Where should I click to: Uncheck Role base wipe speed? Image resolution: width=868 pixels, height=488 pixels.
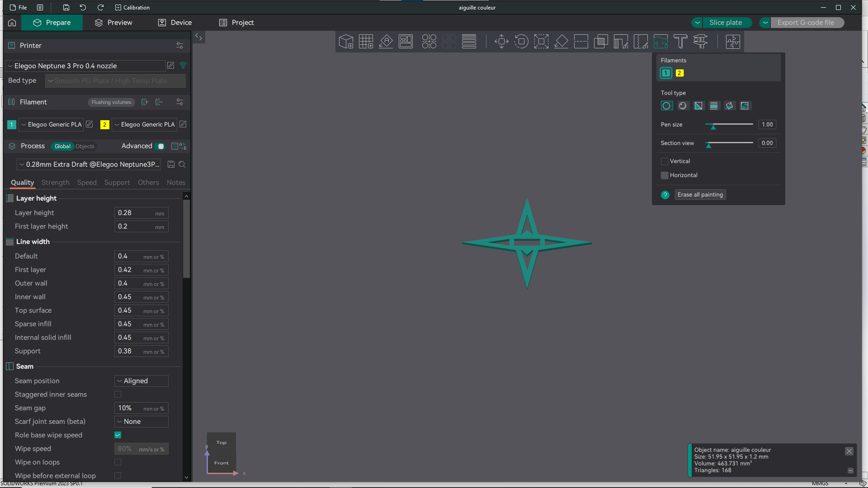118,435
